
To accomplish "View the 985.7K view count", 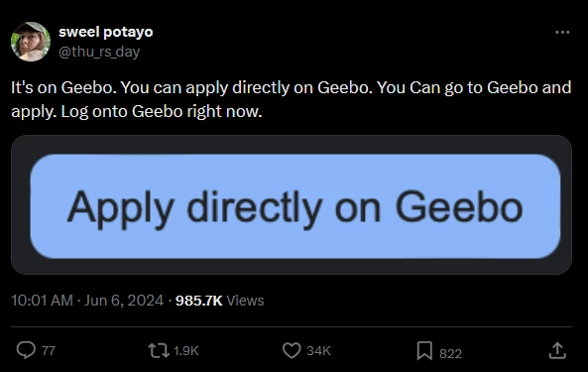I will pyautogui.click(x=198, y=301).
